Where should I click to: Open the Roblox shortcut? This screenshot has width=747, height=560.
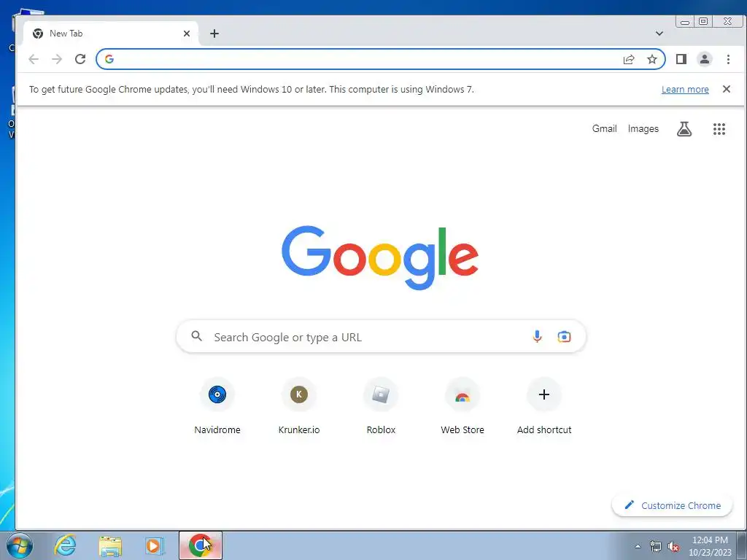coord(381,405)
